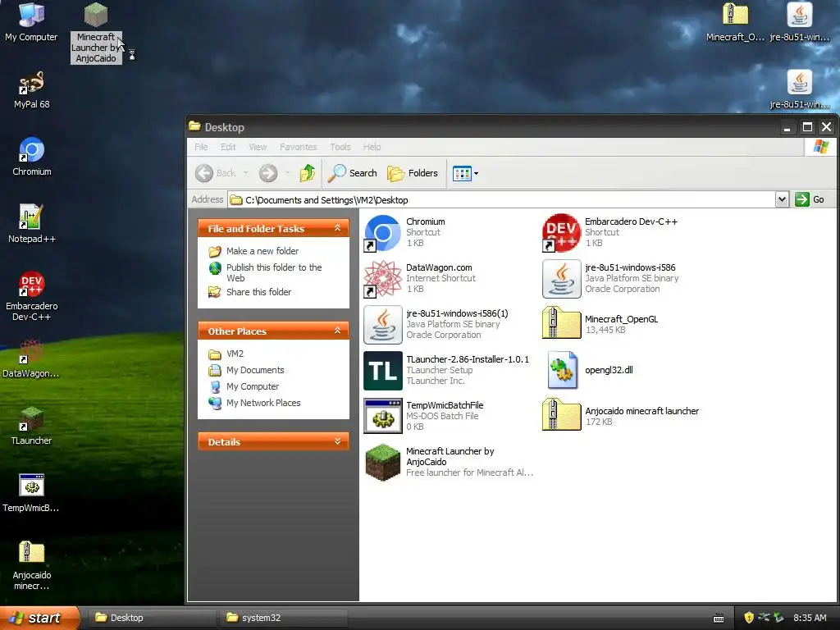Select jre-8u51-windows-i586(1) file in Explorer
The width and height of the screenshot is (840, 630).
click(436, 325)
